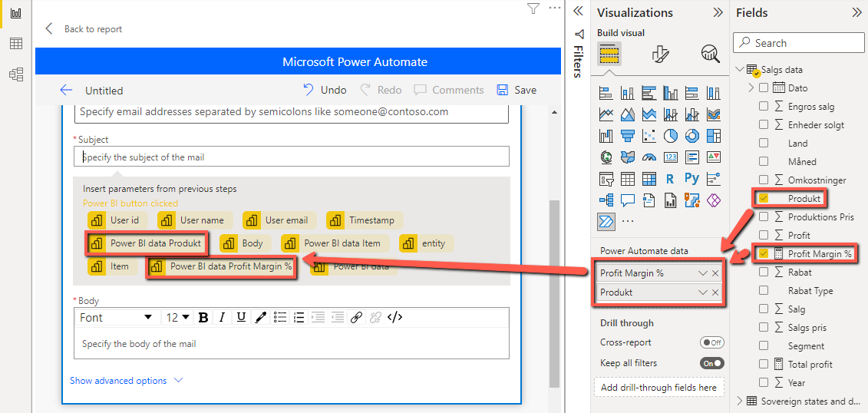Go Back to report

[x=84, y=29]
